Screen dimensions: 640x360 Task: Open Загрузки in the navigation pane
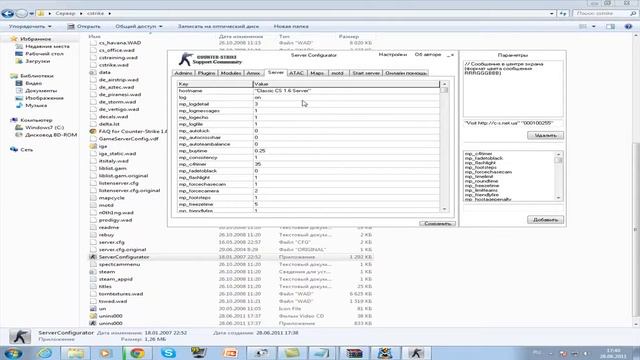pos(38,61)
